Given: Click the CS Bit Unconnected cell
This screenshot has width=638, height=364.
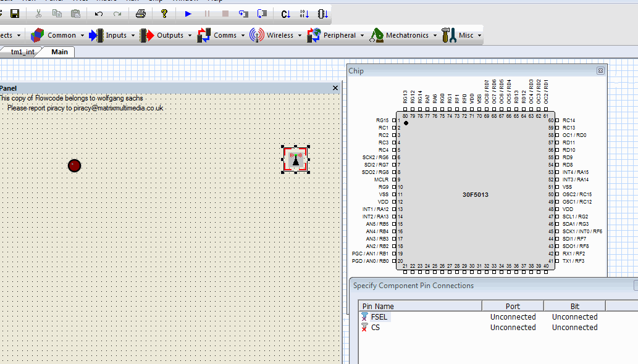Looking at the screenshot, I should pos(574,328).
